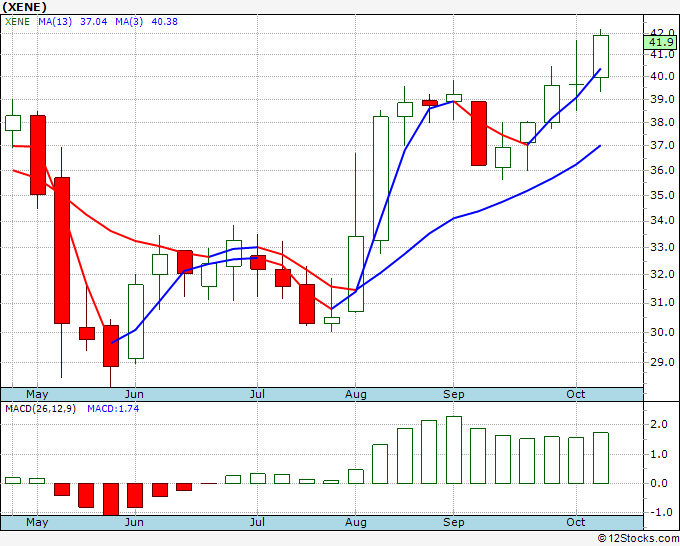The image size is (680, 546).
Task: Click the highlighted 41.9 current price tag
Action: click(x=660, y=42)
